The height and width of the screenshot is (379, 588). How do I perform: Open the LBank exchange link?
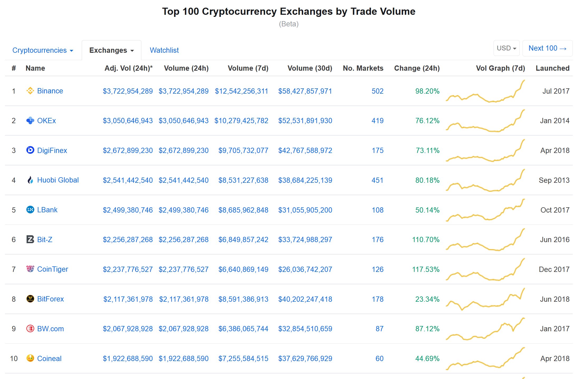click(x=47, y=210)
